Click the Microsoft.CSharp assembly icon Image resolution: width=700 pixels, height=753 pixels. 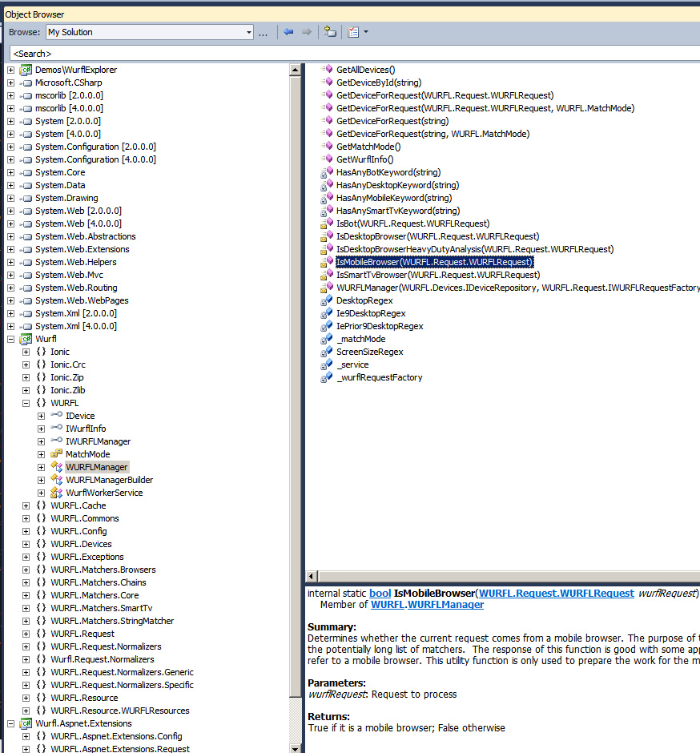click(x=26, y=83)
